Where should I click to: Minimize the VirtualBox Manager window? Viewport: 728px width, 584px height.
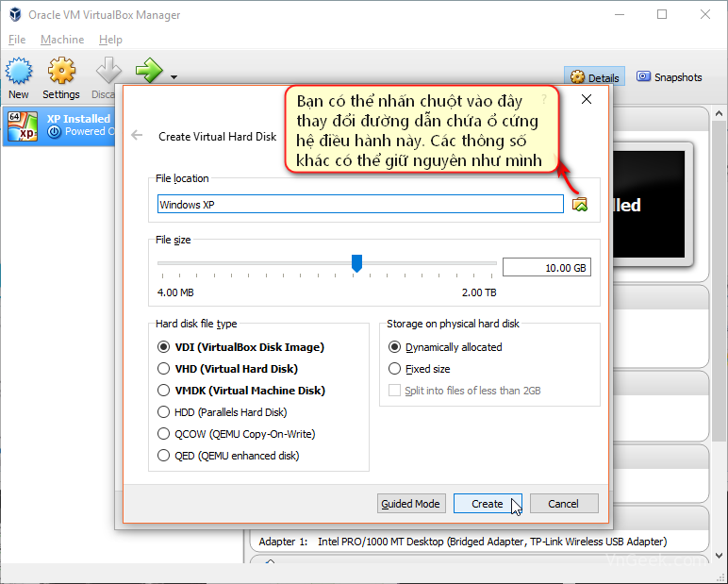click(x=620, y=14)
